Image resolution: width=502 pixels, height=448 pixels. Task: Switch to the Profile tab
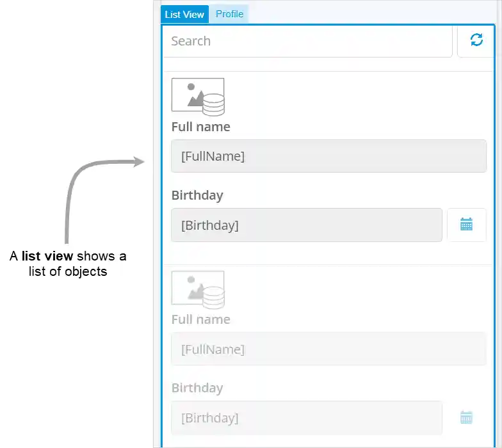tap(229, 14)
